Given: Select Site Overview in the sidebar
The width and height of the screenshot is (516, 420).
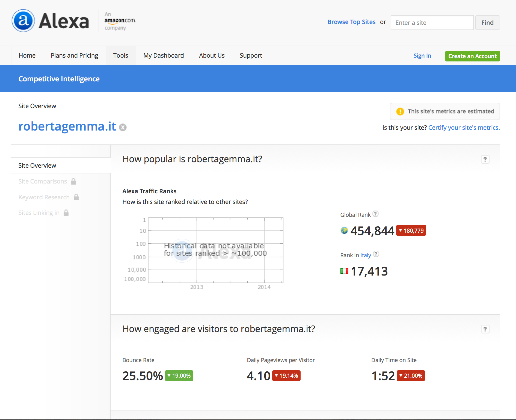Looking at the screenshot, I should click(37, 165).
